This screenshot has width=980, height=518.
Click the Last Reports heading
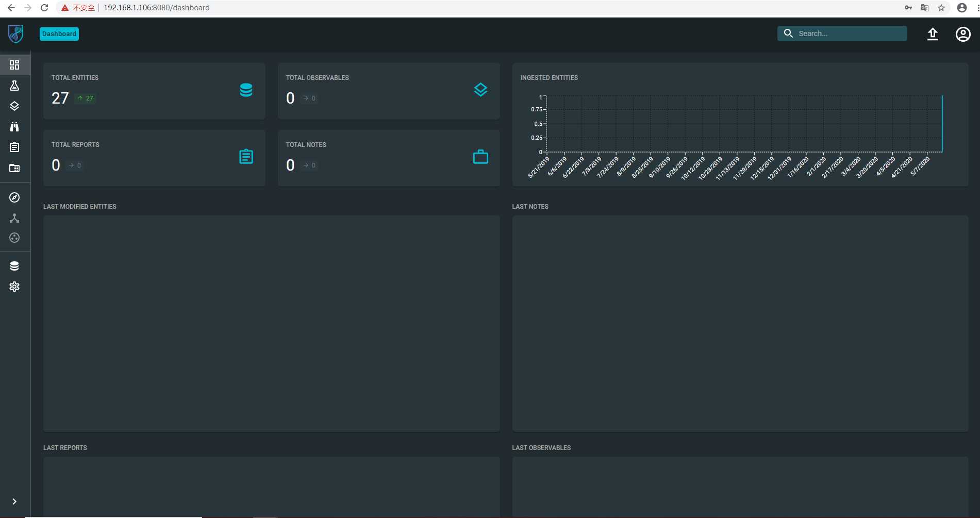point(65,448)
